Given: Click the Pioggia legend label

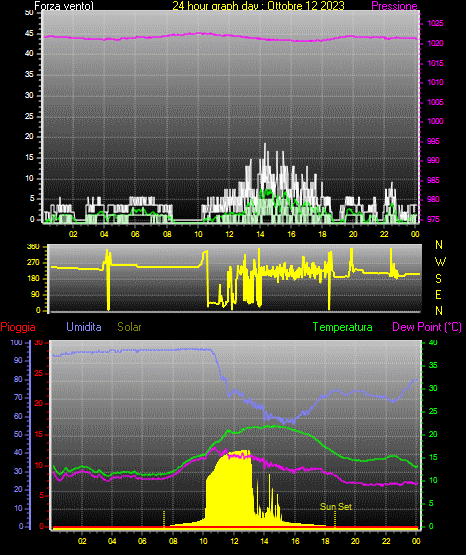Looking at the screenshot, I should coord(18,327).
